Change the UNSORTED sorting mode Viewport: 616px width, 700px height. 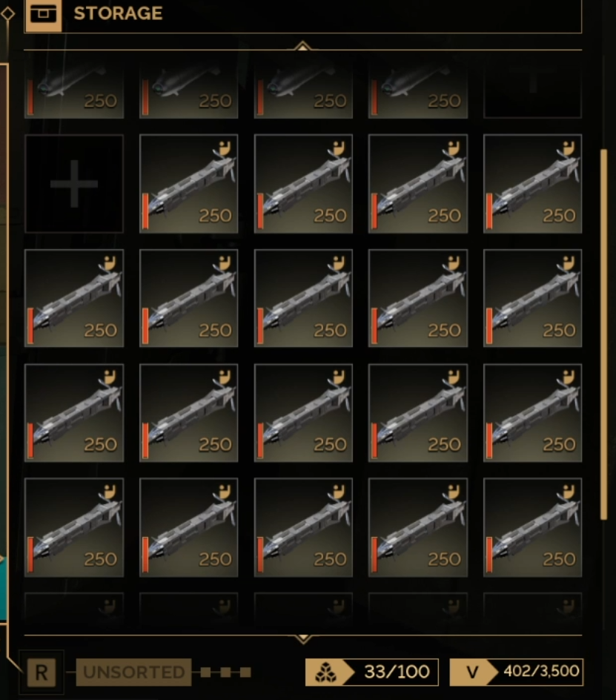click(x=134, y=672)
